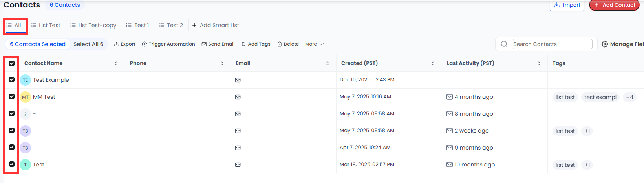Click the Delete trash icon

click(x=280, y=44)
